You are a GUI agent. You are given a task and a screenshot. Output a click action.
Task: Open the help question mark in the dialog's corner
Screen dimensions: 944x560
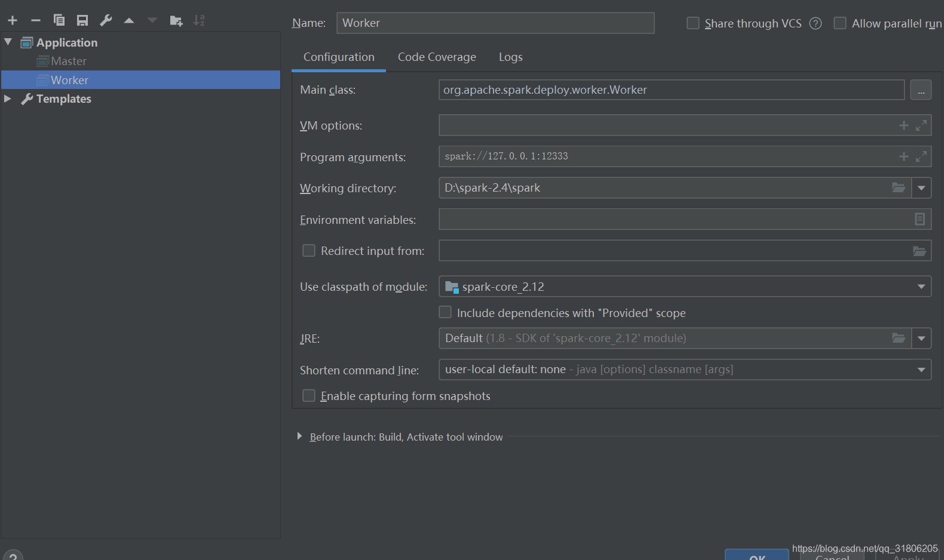pos(13,556)
